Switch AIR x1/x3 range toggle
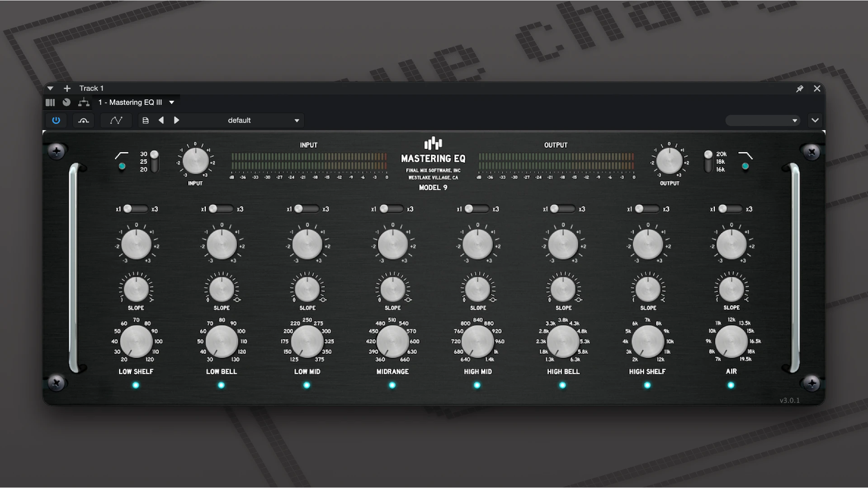Screen dimensions: 868x488 pos(731,209)
